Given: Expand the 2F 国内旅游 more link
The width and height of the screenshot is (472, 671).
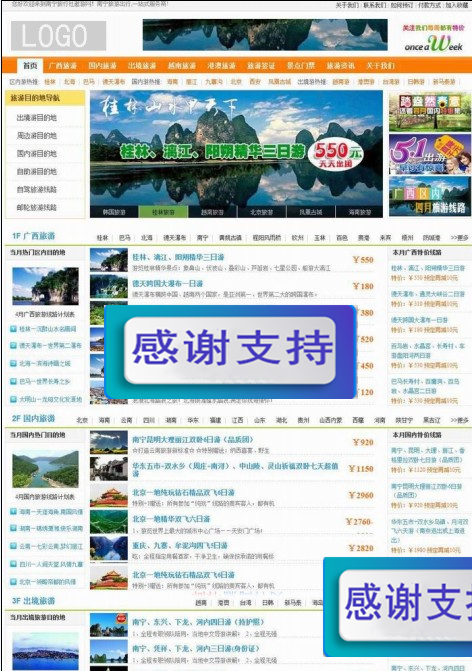Looking at the screenshot, I should coord(459,420).
